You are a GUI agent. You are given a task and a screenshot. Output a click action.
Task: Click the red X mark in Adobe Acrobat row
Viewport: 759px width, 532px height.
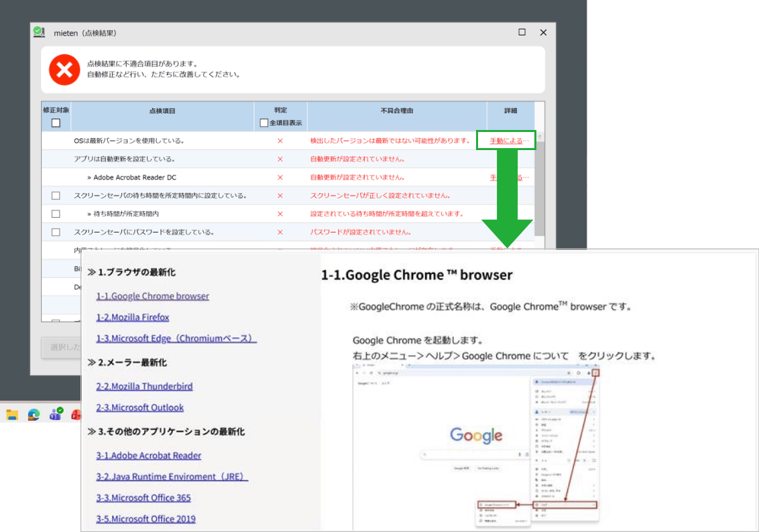pyautogui.click(x=280, y=178)
